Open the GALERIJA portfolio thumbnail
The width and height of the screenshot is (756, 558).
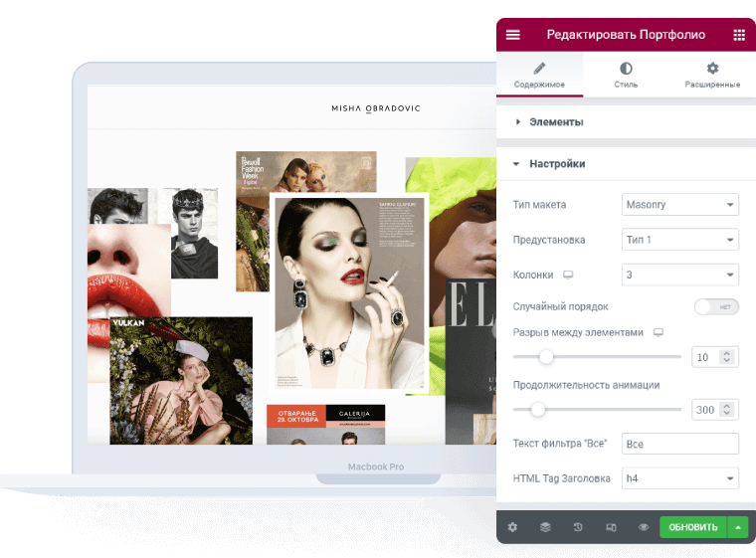(x=326, y=425)
